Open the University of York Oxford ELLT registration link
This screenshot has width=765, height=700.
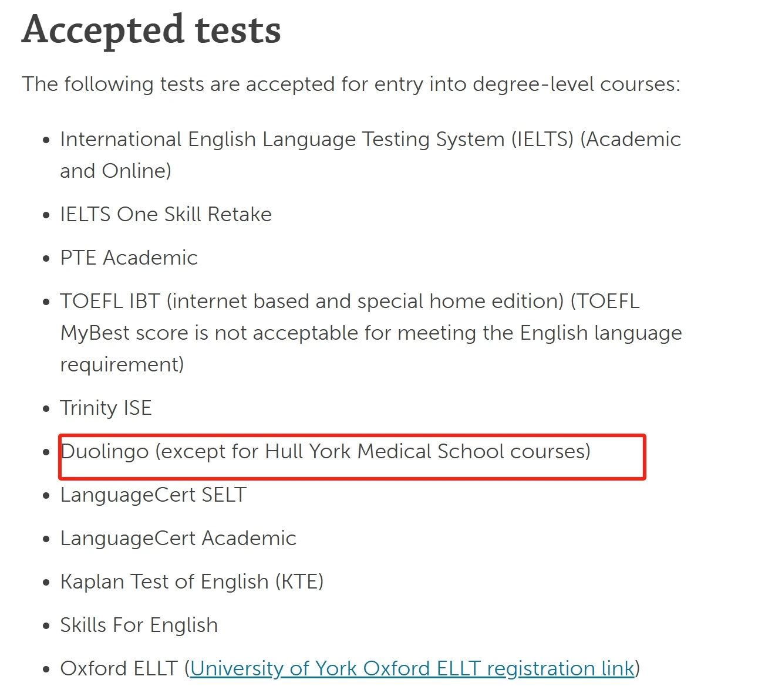pyautogui.click(x=412, y=668)
